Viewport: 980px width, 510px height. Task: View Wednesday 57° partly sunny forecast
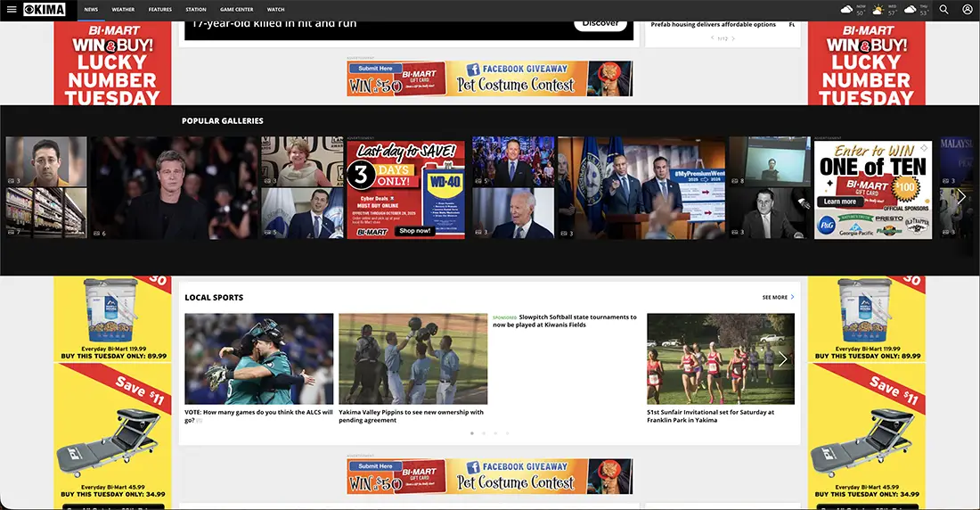point(878,10)
